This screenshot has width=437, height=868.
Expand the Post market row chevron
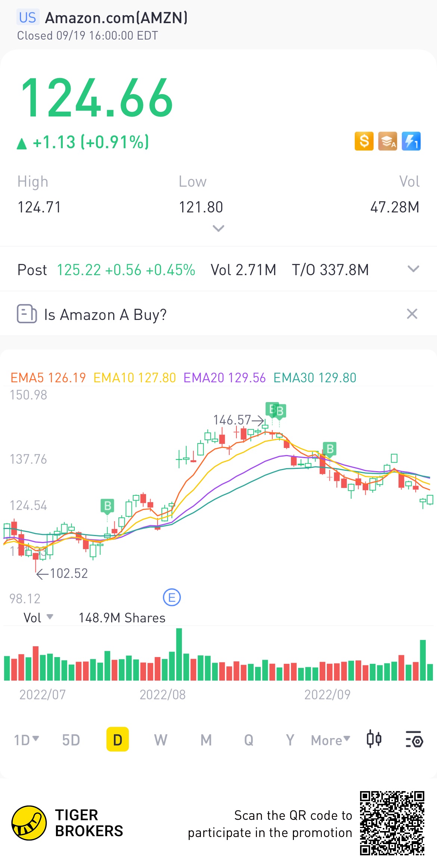pos(413,269)
